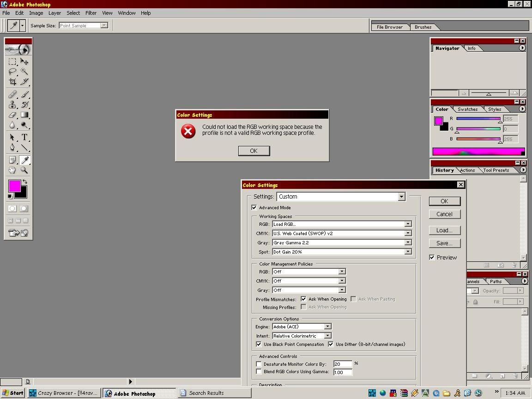The image size is (532, 399).
Task: Select the Move tool
Action: click(24, 61)
